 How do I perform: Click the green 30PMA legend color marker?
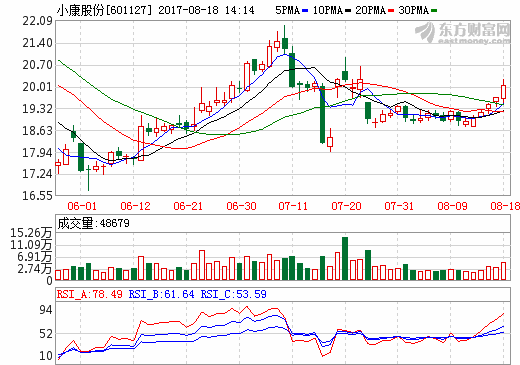tap(434, 11)
